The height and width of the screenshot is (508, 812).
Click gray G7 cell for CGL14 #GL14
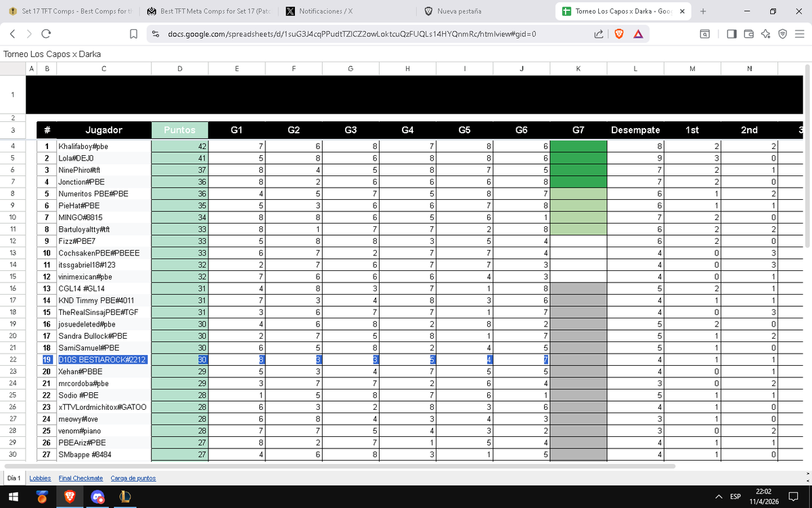578,289
